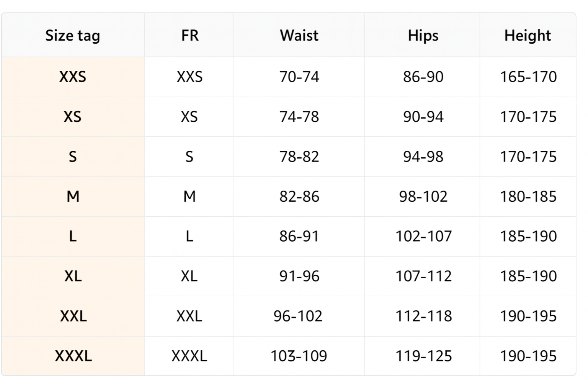Click the FR column header

click(x=189, y=36)
